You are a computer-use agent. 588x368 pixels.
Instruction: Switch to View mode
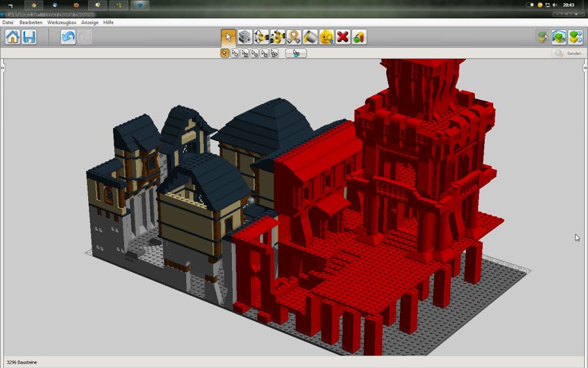point(559,37)
